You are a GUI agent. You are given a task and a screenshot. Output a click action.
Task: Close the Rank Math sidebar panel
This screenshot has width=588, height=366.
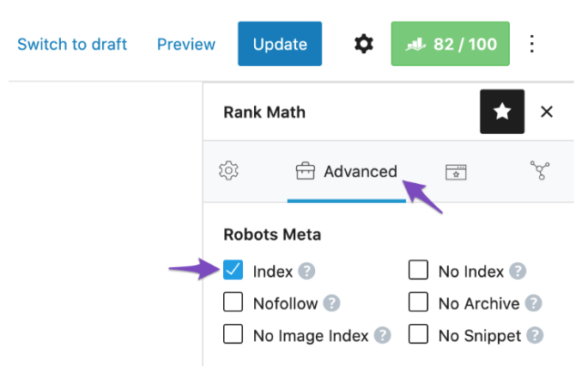pyautogui.click(x=547, y=112)
